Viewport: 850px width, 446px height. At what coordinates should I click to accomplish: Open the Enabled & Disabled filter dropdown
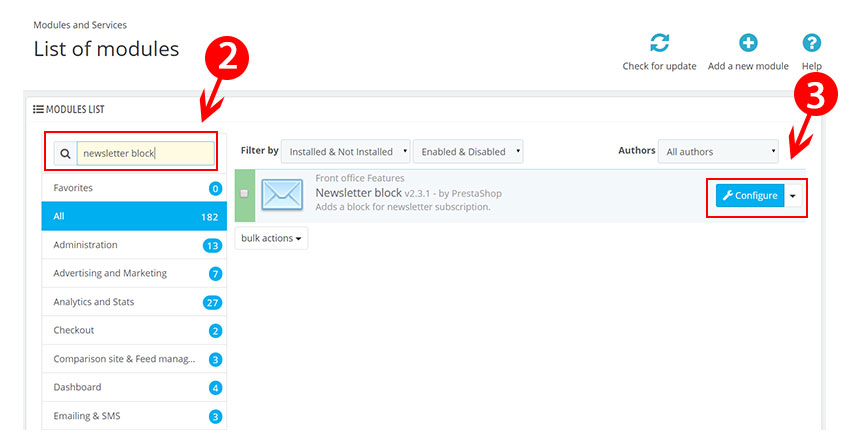468,152
